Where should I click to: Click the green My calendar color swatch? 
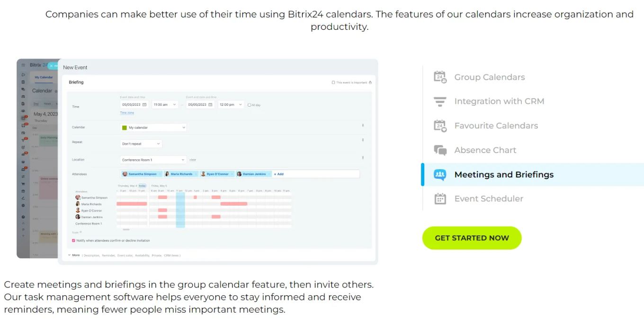[125, 128]
